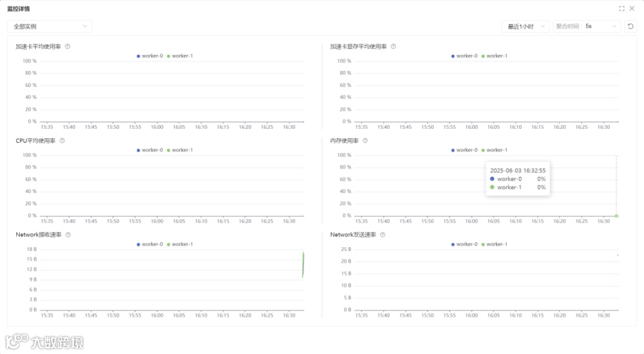
Task: Click green spike in Network接收速率 chart
Action: coord(303,265)
